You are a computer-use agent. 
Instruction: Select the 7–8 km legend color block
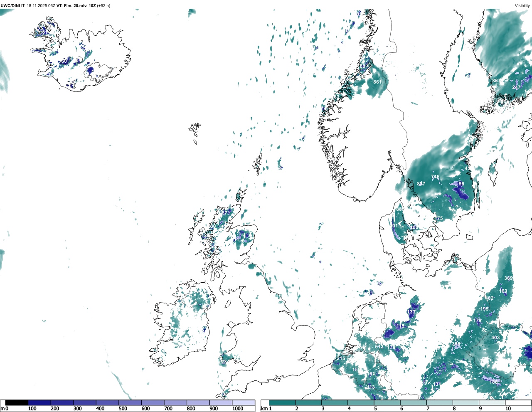pyautogui.click(x=439, y=402)
